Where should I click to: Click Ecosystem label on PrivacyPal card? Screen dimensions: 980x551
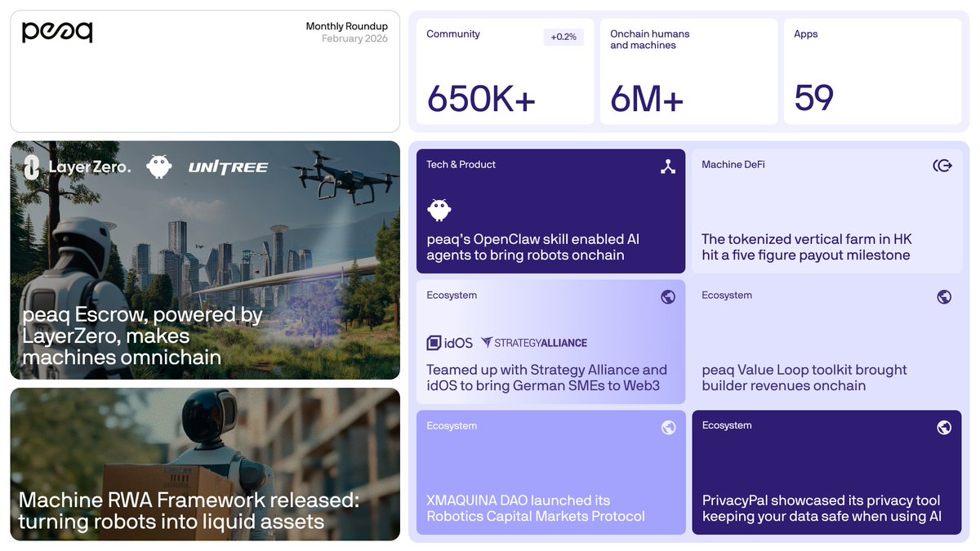[727, 425]
